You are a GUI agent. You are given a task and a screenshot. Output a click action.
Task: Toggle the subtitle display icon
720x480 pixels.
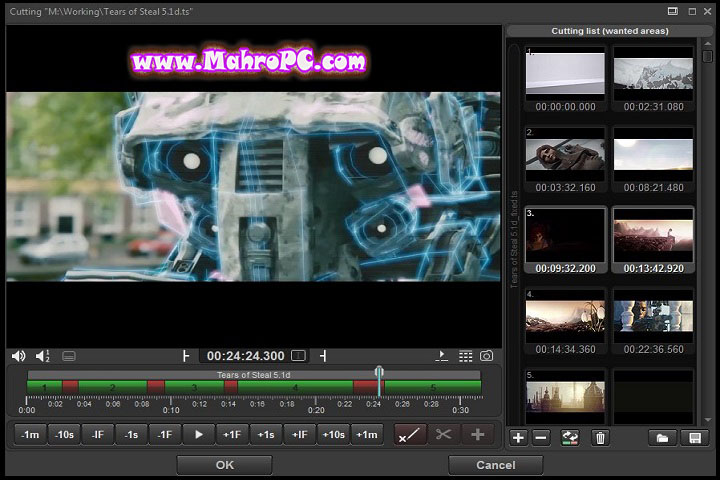pyautogui.click(x=69, y=356)
